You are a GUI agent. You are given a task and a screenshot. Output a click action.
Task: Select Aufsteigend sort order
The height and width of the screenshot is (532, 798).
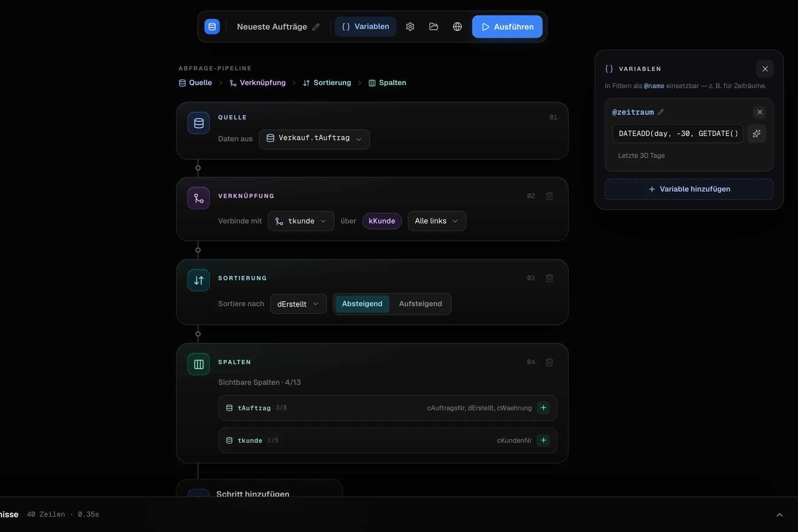(420, 304)
